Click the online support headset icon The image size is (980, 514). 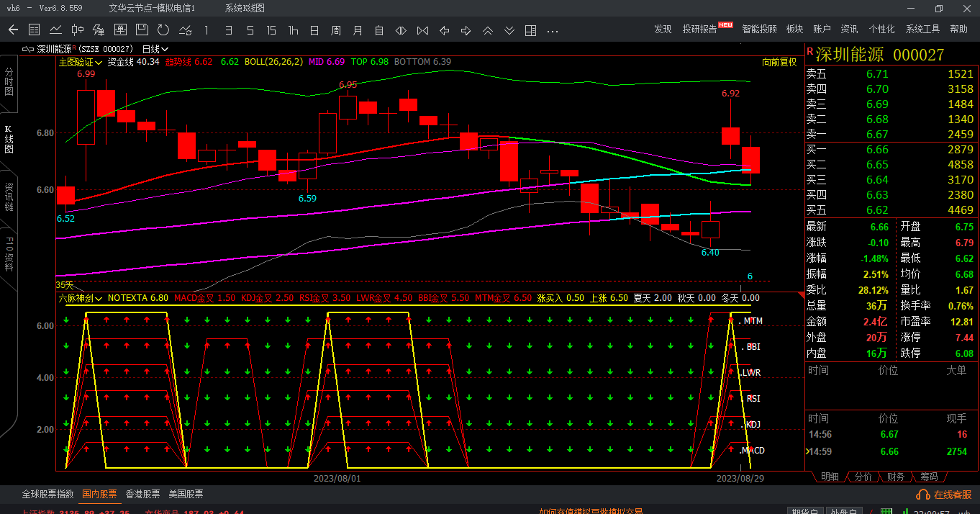pyautogui.click(x=922, y=495)
